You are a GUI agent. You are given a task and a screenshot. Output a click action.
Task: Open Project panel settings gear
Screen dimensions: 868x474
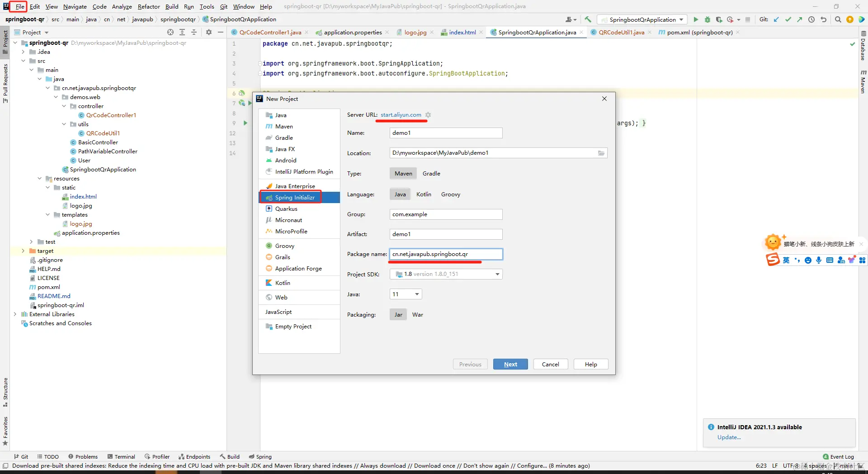tap(208, 32)
